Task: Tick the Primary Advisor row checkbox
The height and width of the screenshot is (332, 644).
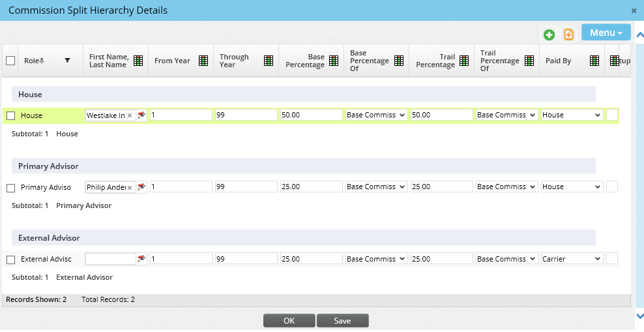Action: coord(10,188)
